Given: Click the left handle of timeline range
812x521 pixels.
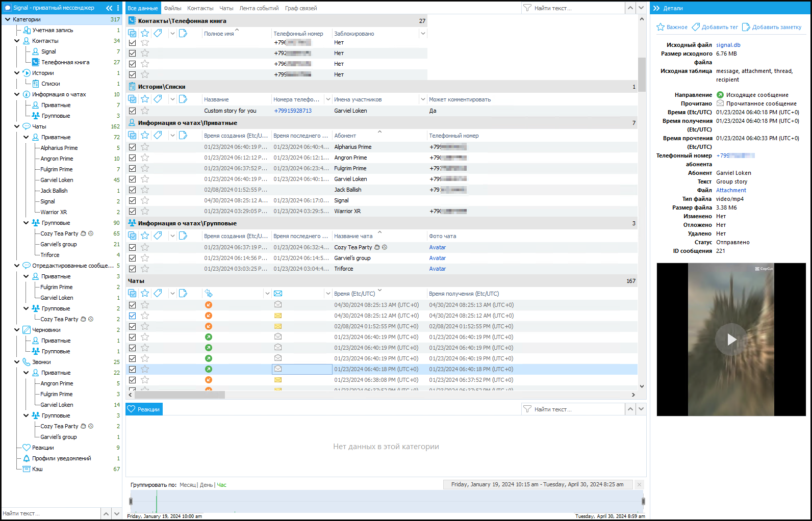Looking at the screenshot, I should pos(131,502).
